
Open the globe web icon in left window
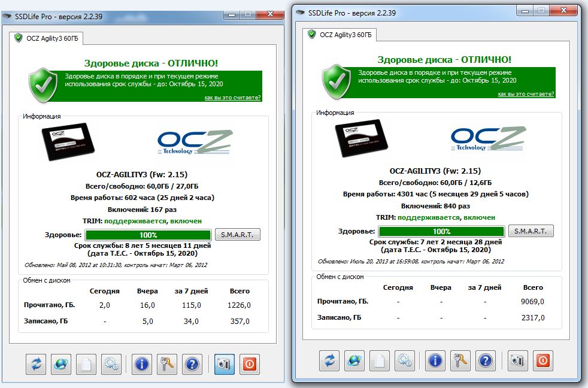pyautogui.click(x=61, y=364)
